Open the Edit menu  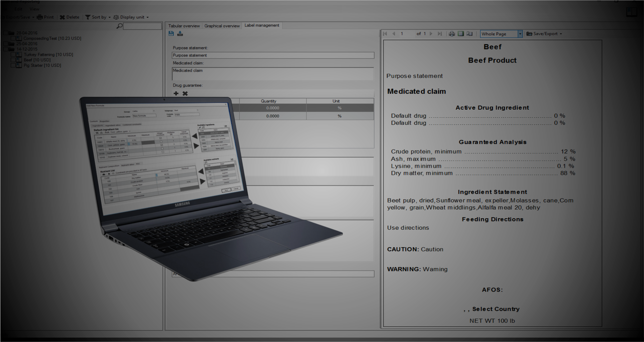pyautogui.click(x=19, y=9)
